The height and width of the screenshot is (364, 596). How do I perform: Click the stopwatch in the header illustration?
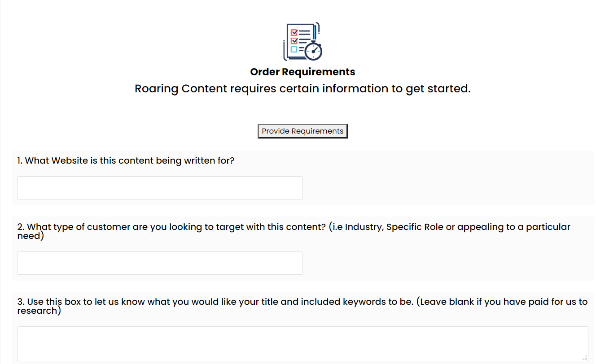pyautogui.click(x=313, y=51)
